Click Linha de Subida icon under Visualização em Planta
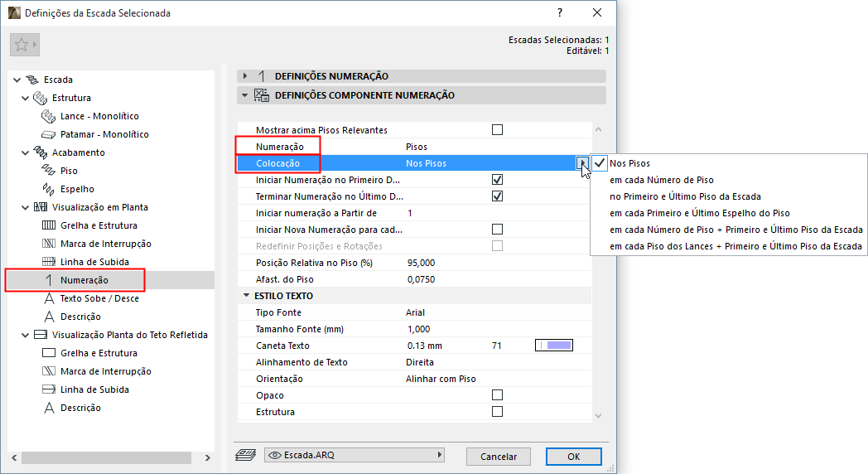Screen dimensions: 868x474 [49, 262]
